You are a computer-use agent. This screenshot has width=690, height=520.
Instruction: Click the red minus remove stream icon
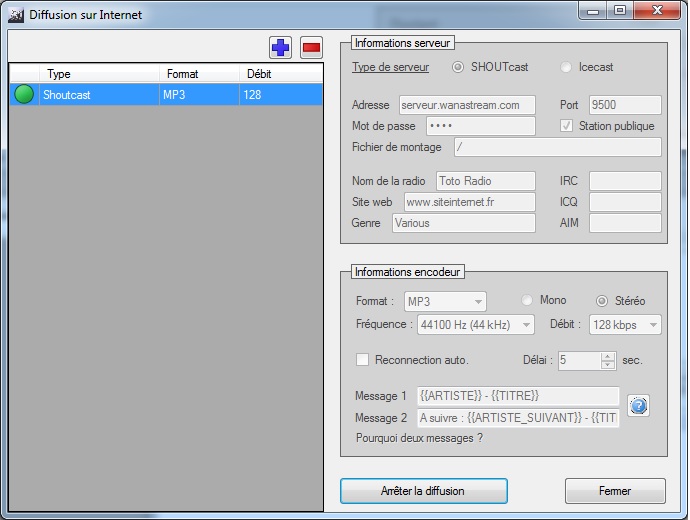[311, 47]
